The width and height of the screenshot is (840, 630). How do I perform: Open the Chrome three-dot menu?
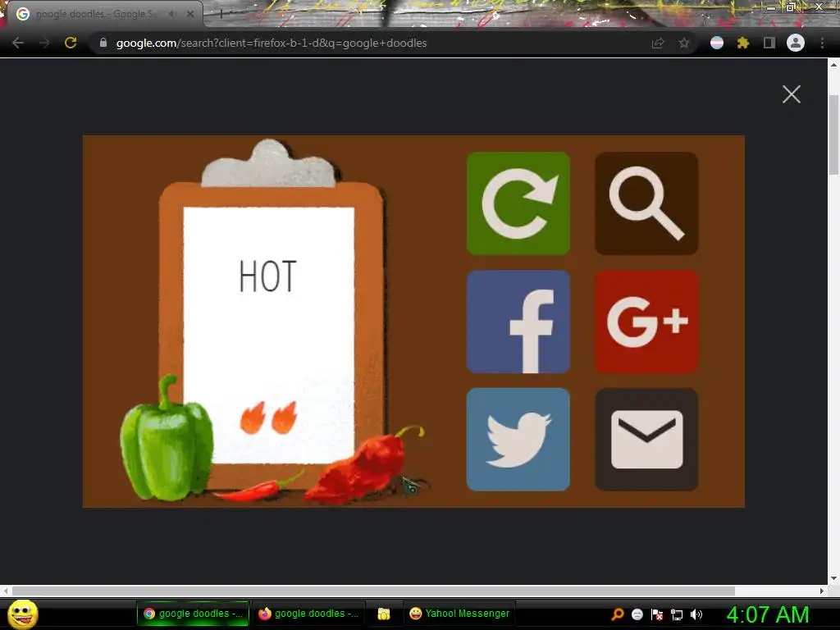point(822,43)
